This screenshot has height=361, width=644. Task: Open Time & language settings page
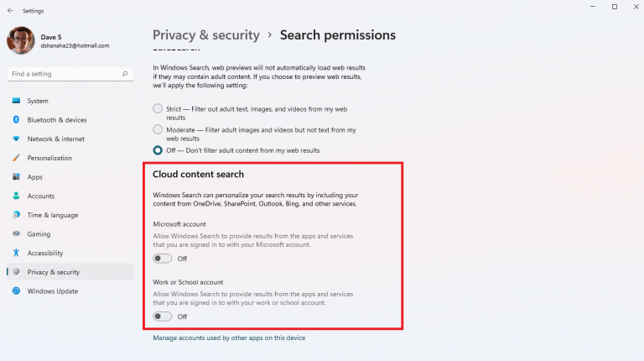(52, 215)
